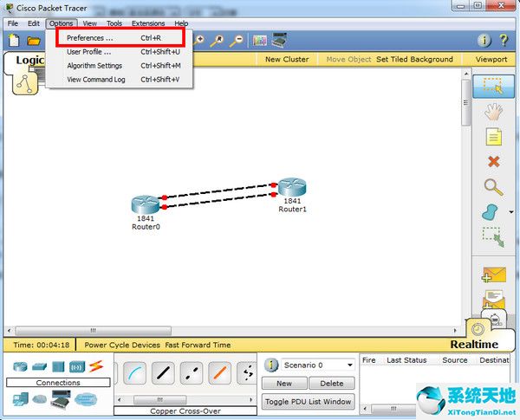Select the Wireless Devices category
Screen dimensions: 520x420
77,367
